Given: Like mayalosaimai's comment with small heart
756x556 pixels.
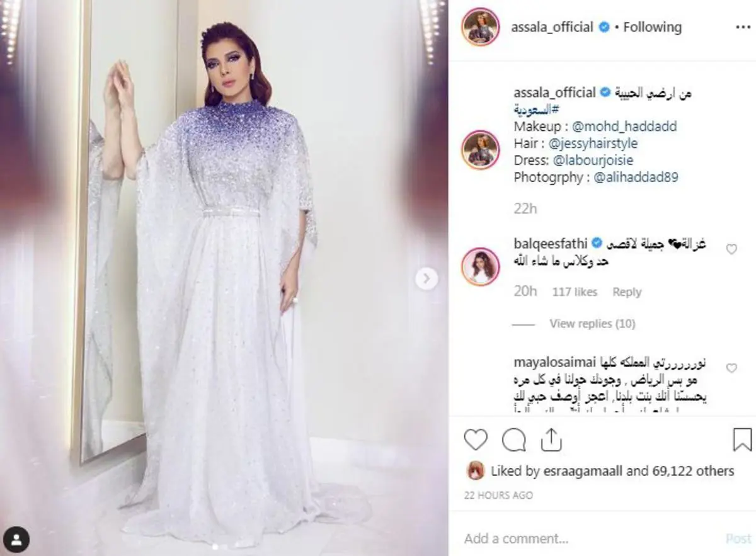Looking at the screenshot, I should pyautogui.click(x=731, y=368).
